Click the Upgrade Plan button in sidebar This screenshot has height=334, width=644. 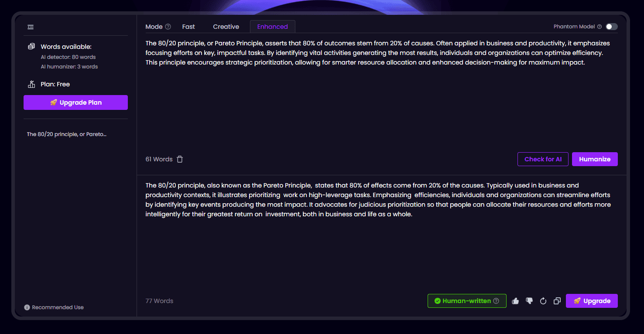click(75, 102)
